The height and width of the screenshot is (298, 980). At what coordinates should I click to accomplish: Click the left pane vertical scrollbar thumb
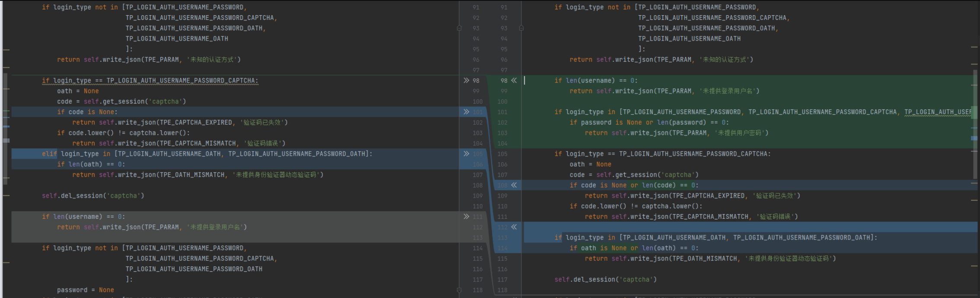click(6, 129)
